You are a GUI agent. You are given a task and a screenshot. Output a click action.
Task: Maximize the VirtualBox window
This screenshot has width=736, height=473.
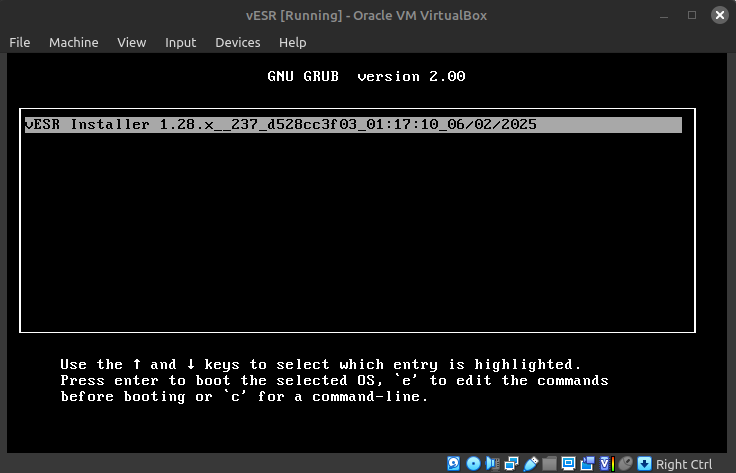pos(692,15)
